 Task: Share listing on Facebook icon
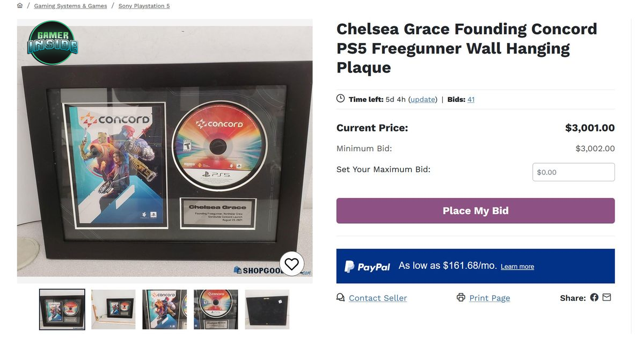point(594,297)
